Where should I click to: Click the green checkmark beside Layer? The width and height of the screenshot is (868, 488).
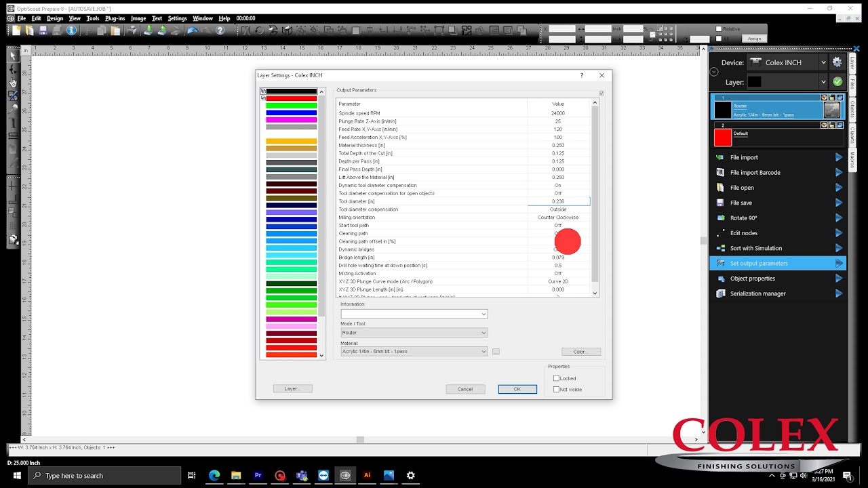837,81
